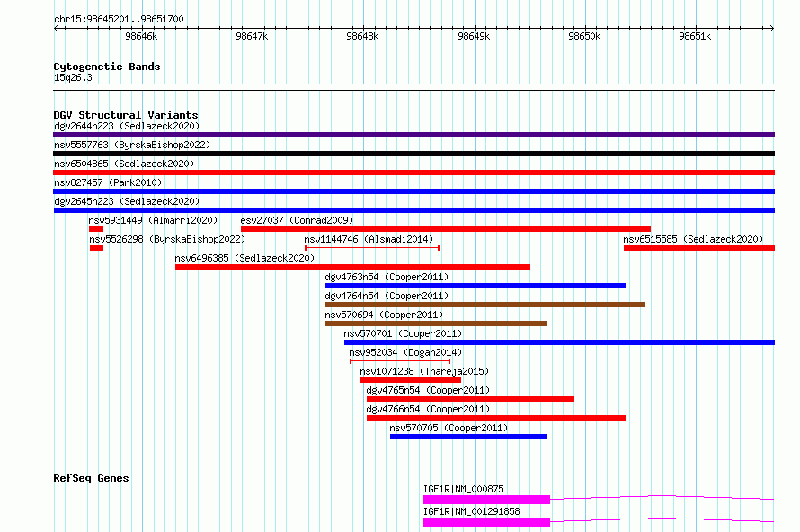This screenshot has height=532, width=800.
Task: Select the small red nsv5526298 bar
Action: coord(96,248)
